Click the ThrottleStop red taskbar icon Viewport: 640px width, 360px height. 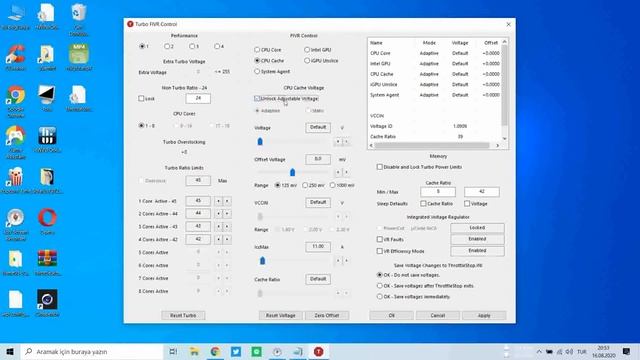pos(318,351)
